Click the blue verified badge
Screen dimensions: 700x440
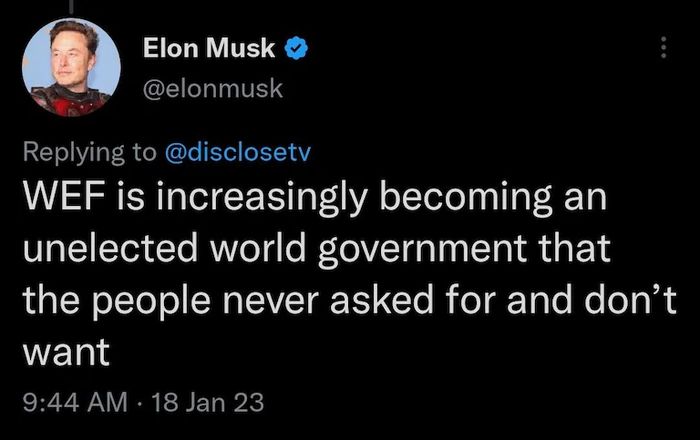pyautogui.click(x=297, y=46)
